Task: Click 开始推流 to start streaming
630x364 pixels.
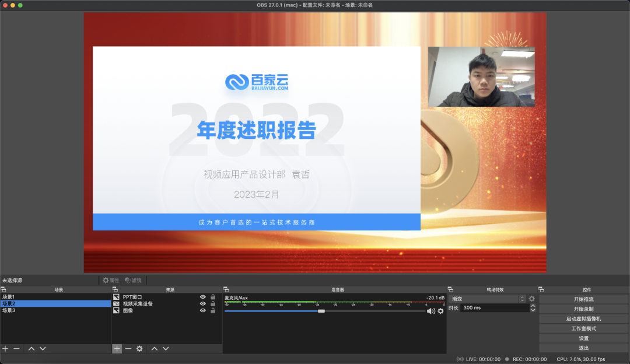Action: pos(583,299)
